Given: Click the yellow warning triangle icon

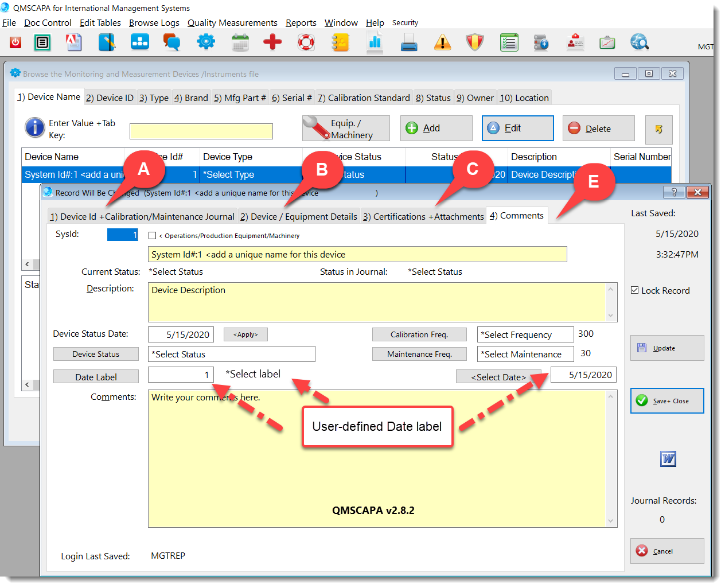Looking at the screenshot, I should pyautogui.click(x=442, y=42).
